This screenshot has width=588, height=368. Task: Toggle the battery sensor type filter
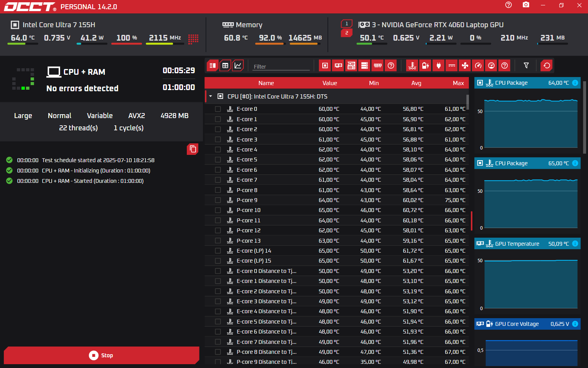tap(425, 66)
